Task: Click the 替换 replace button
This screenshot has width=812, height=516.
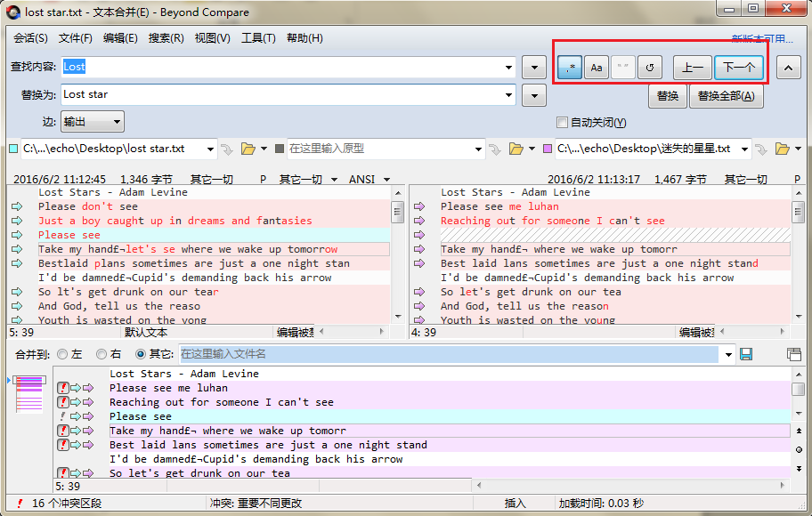Action: click(668, 96)
